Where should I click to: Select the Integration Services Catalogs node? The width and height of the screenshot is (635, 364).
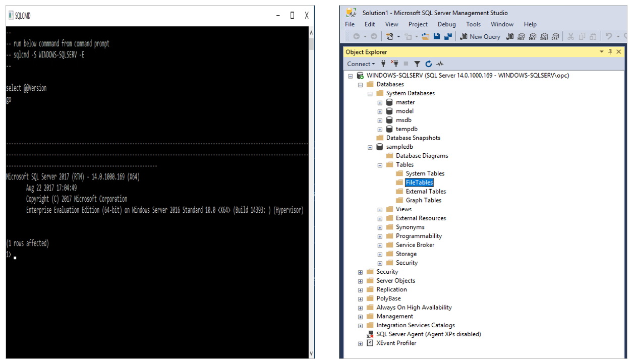click(416, 325)
